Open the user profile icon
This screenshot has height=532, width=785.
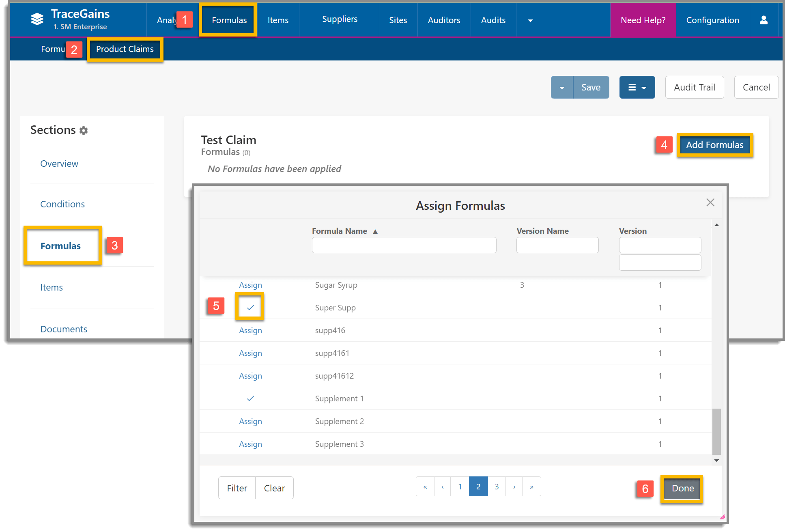pyautogui.click(x=763, y=20)
